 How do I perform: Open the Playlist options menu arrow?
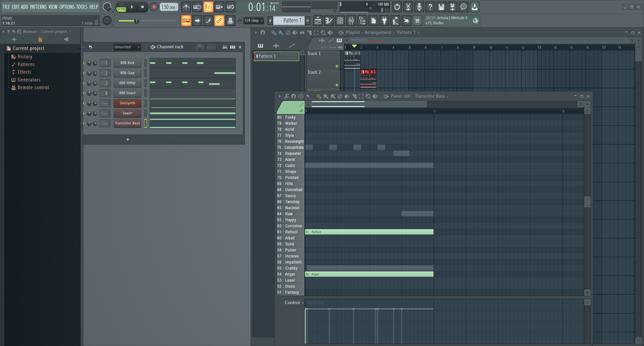click(x=256, y=33)
